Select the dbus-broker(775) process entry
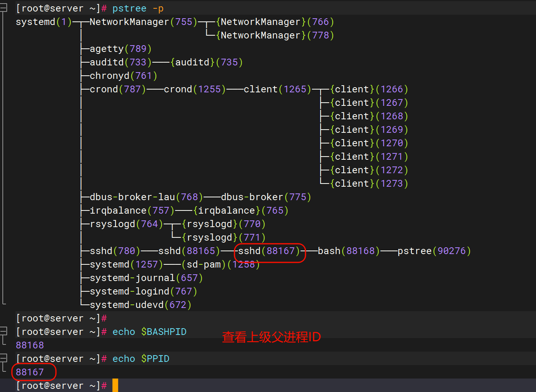Image resolution: width=536 pixels, height=392 pixels. (x=265, y=197)
